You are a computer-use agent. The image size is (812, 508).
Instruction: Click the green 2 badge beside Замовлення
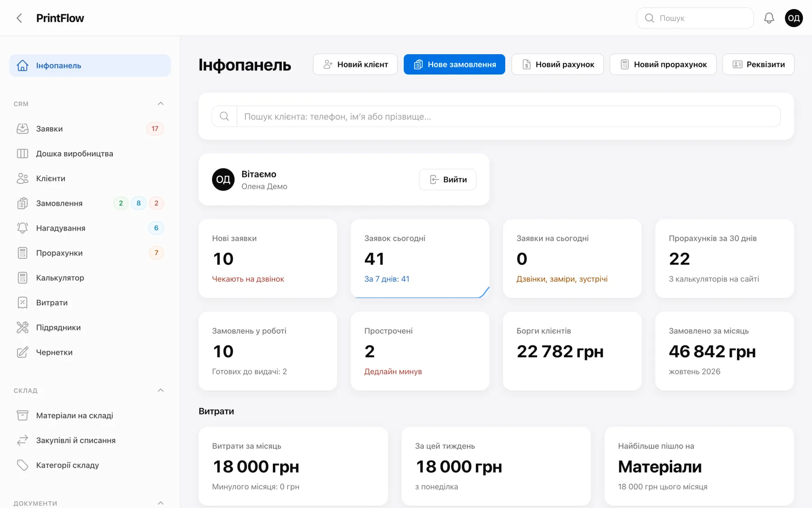point(121,203)
